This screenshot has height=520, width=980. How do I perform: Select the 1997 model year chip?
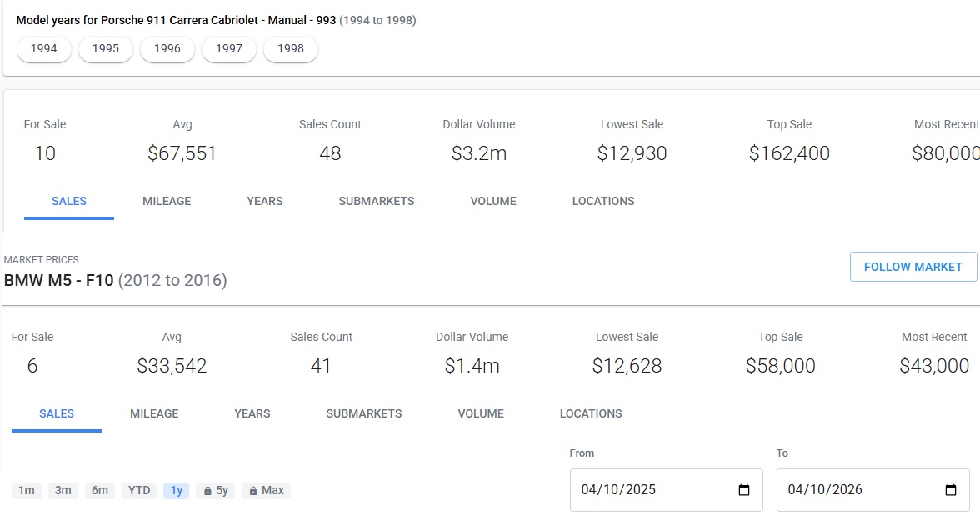point(228,48)
